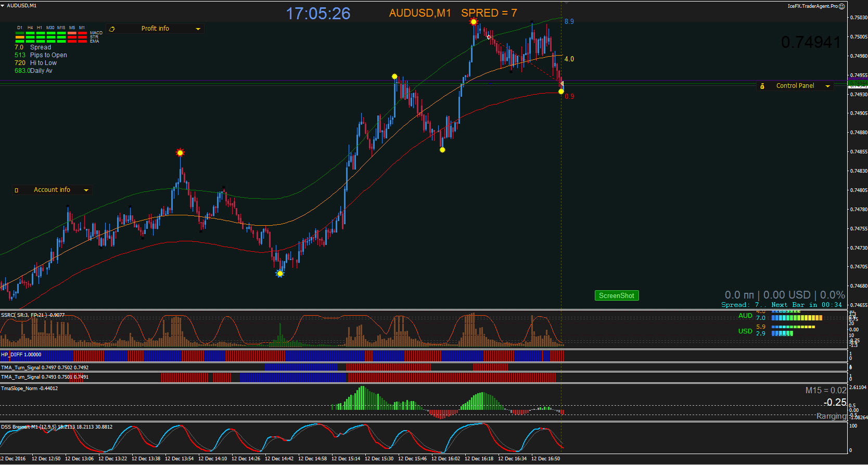Click the smiley icon beside IceFX.TraderAgent.Pro
The image size is (868, 465).
842,6
